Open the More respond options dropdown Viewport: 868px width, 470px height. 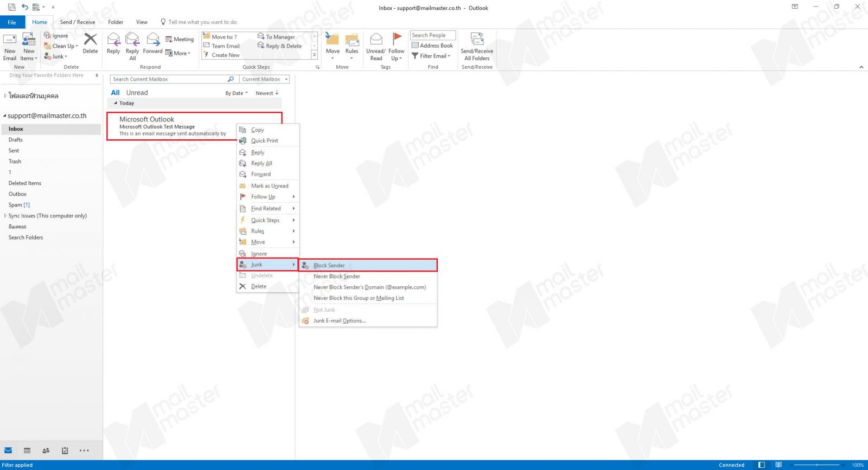click(x=178, y=53)
